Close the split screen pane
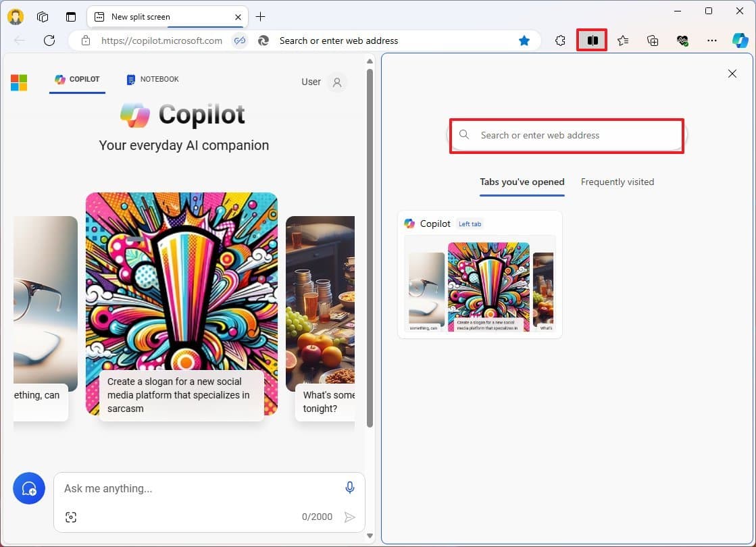This screenshot has width=756, height=547. (732, 74)
